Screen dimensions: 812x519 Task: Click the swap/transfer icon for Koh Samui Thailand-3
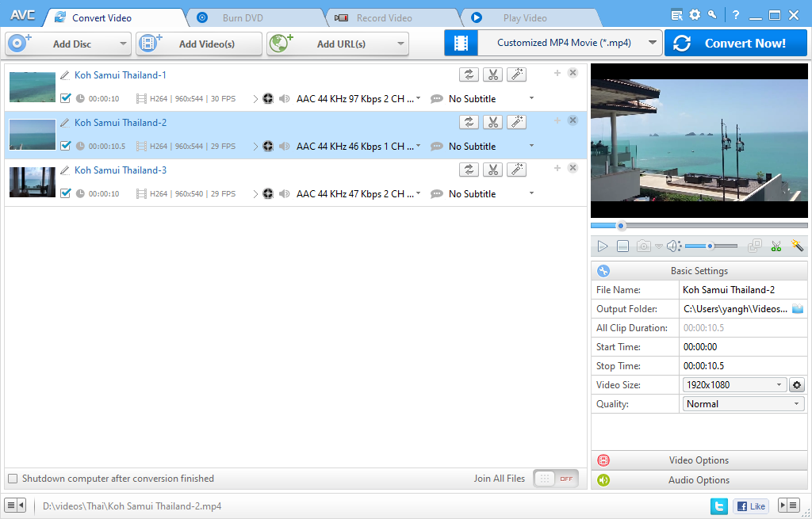[x=469, y=169]
